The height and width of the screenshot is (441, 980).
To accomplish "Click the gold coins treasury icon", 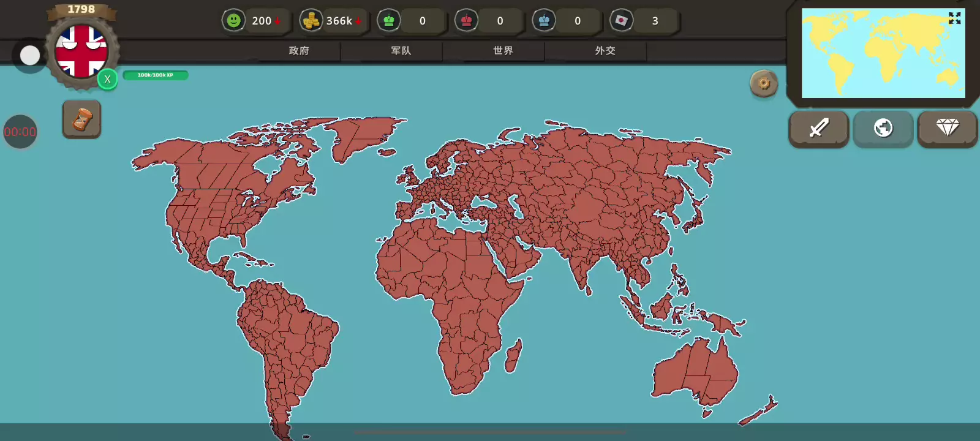I will (311, 21).
